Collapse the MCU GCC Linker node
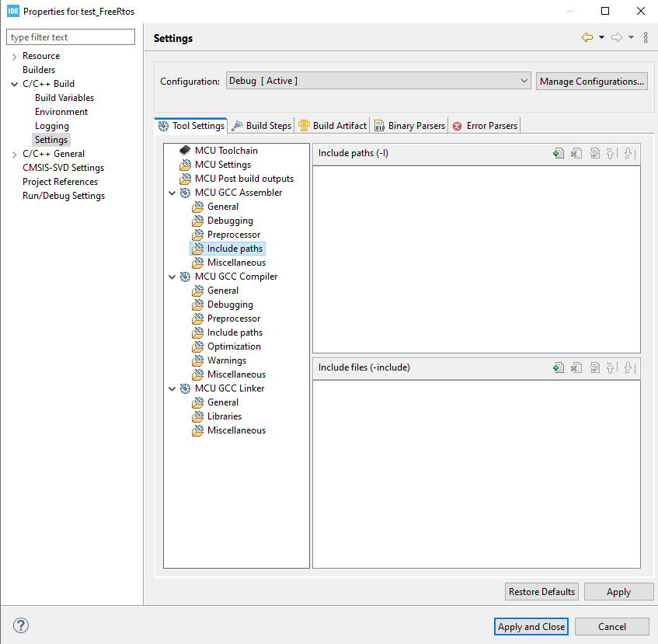This screenshot has height=644, width=658. click(172, 389)
